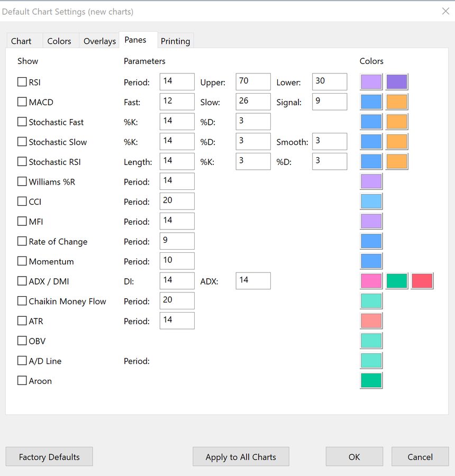Click the RSI Upper field
This screenshot has height=476, width=455.
pyautogui.click(x=253, y=81)
